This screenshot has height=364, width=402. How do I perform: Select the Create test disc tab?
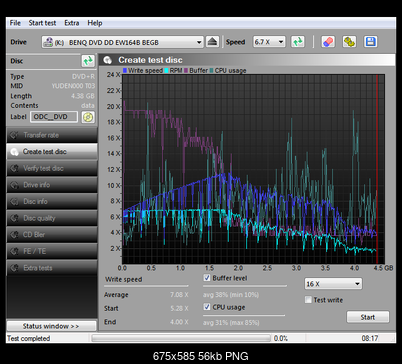(52, 152)
